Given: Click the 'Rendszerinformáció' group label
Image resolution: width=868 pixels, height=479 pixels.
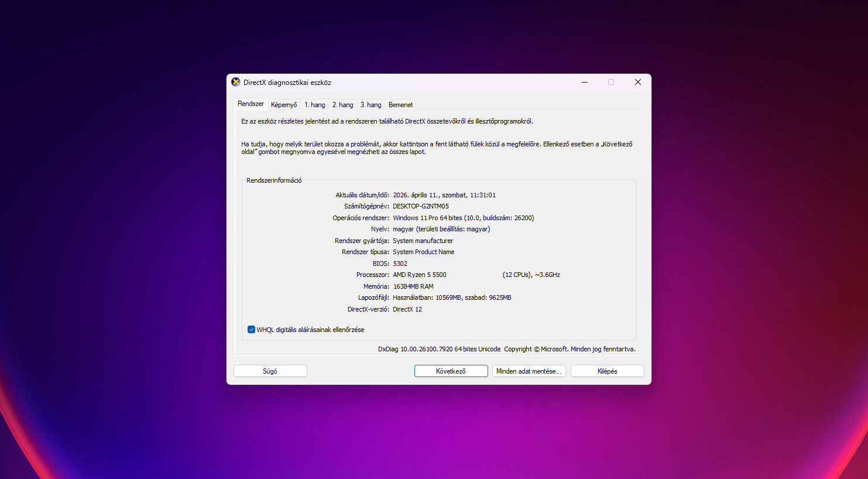Looking at the screenshot, I should 274,180.
